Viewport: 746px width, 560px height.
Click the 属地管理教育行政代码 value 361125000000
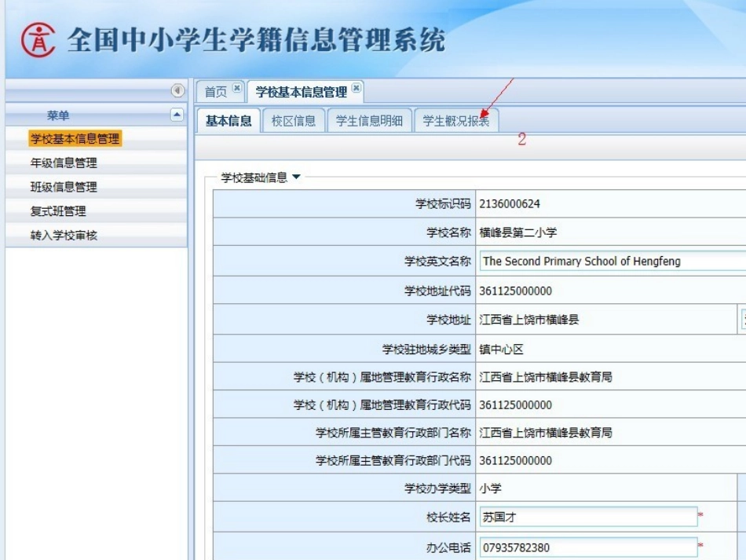(515, 405)
